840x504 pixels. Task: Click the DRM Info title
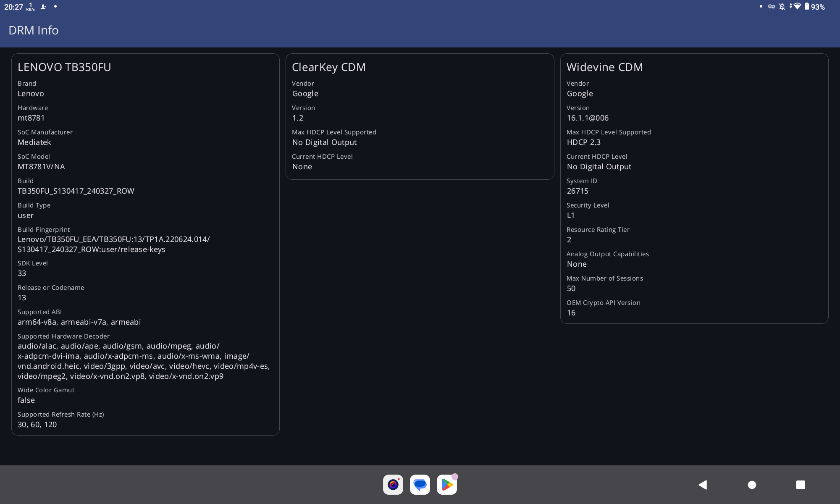[x=33, y=30]
